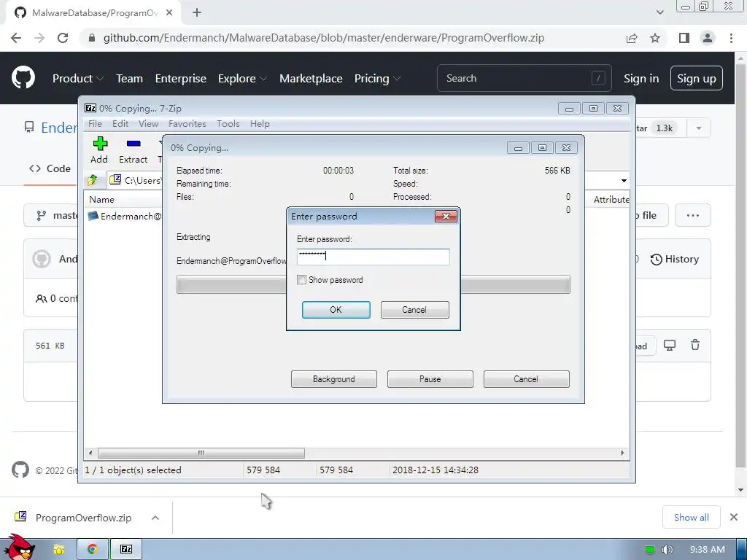Expand the Product dropdown on GitHub
This screenshot has width=747, height=560.
click(77, 78)
